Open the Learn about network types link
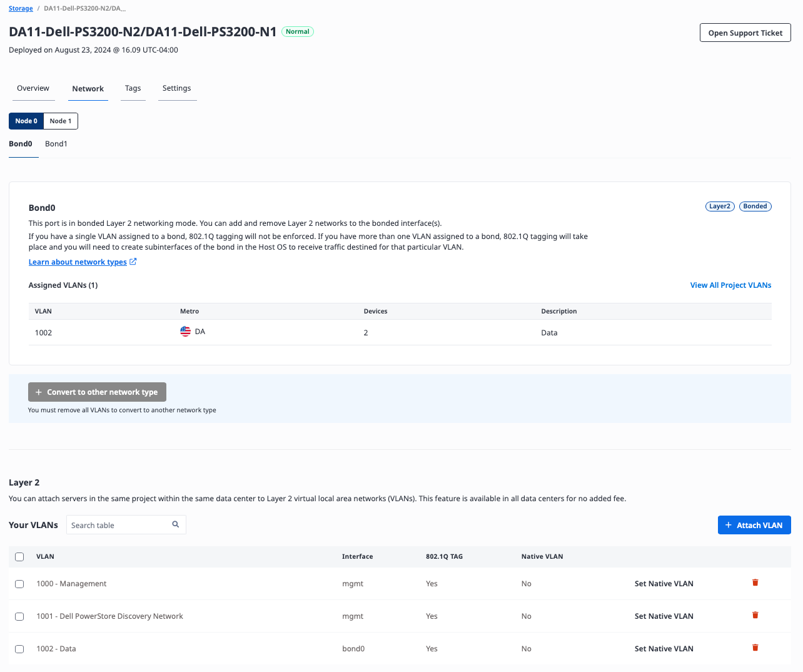The image size is (803, 672). pyautogui.click(x=78, y=262)
